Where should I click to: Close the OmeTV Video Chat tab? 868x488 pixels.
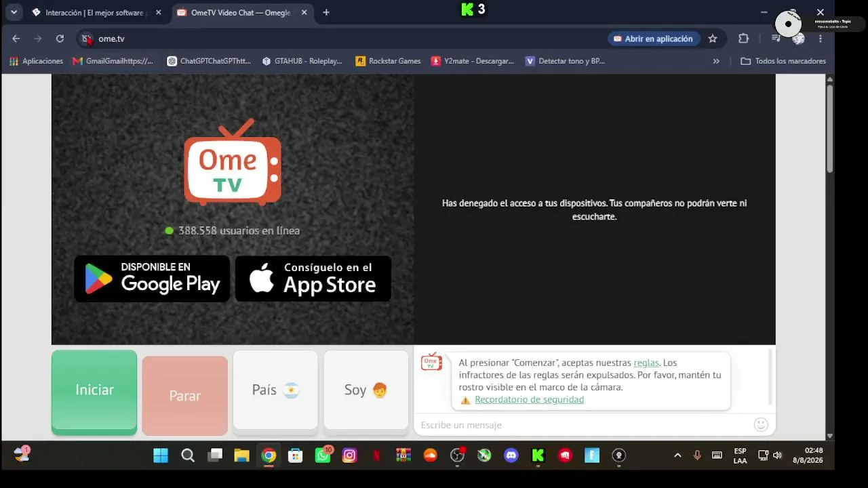(x=303, y=12)
